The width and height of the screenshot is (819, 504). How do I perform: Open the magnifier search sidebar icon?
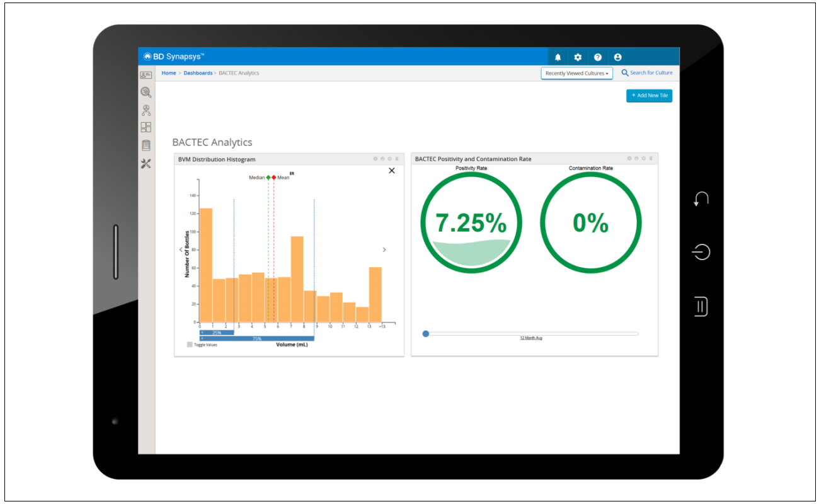click(x=146, y=92)
